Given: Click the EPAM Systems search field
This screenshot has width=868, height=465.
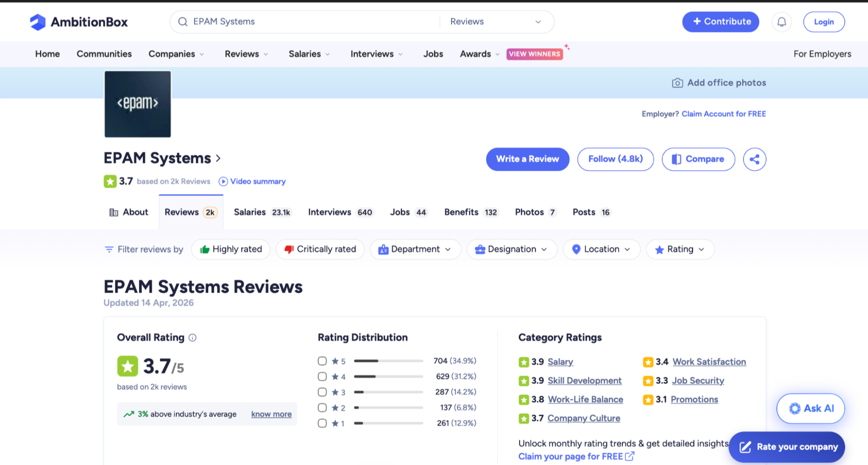Looking at the screenshot, I should pos(307,22).
